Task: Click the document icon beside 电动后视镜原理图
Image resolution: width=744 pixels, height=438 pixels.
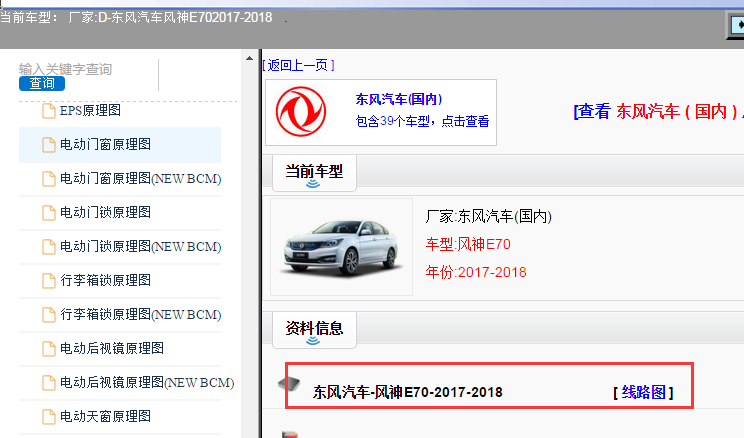Action: click(49, 348)
